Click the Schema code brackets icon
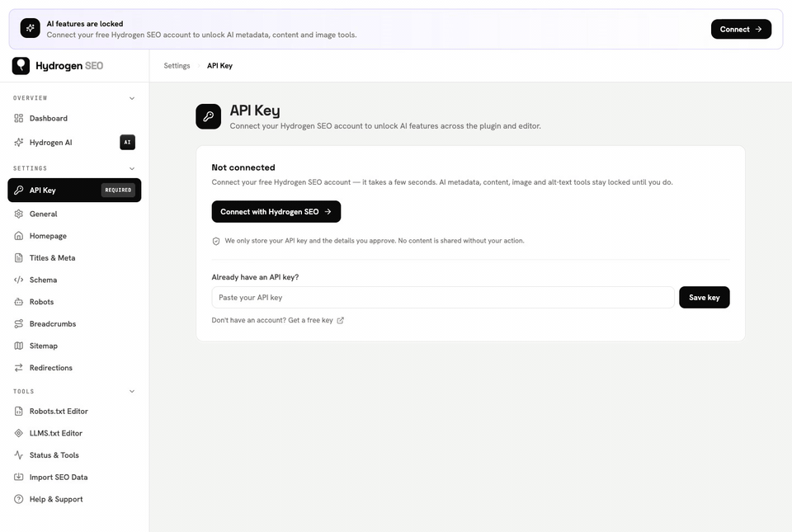 (x=19, y=280)
